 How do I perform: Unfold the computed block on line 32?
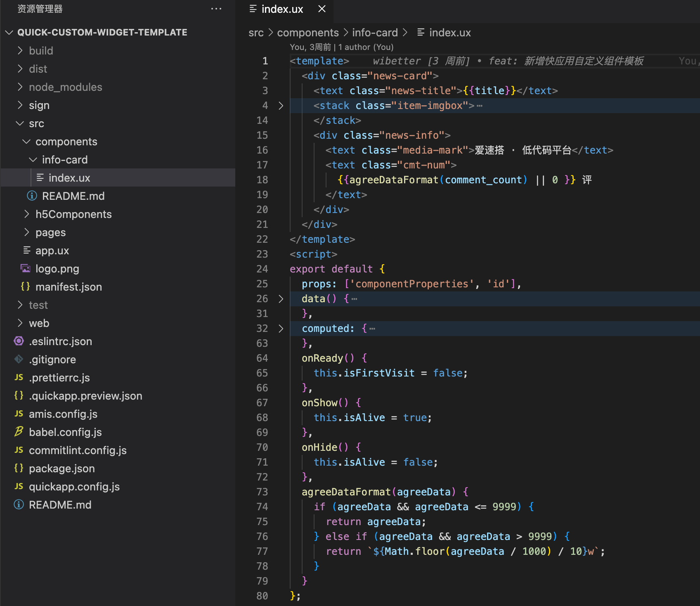click(281, 329)
